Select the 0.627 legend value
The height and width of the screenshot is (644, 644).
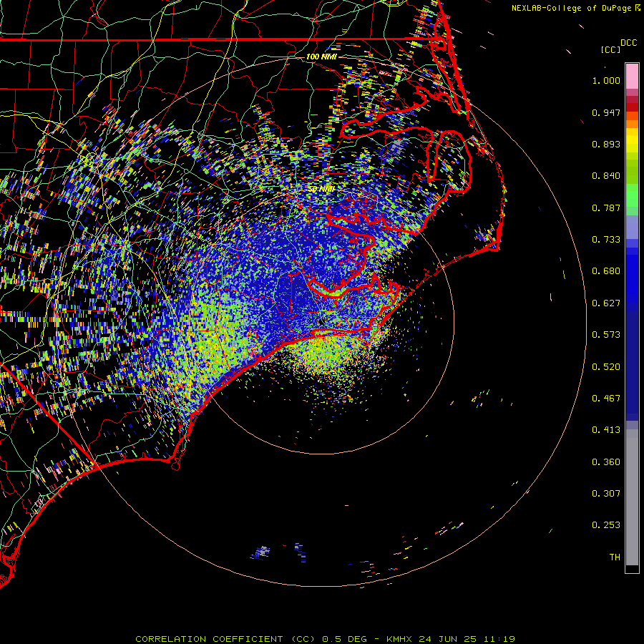coord(606,303)
